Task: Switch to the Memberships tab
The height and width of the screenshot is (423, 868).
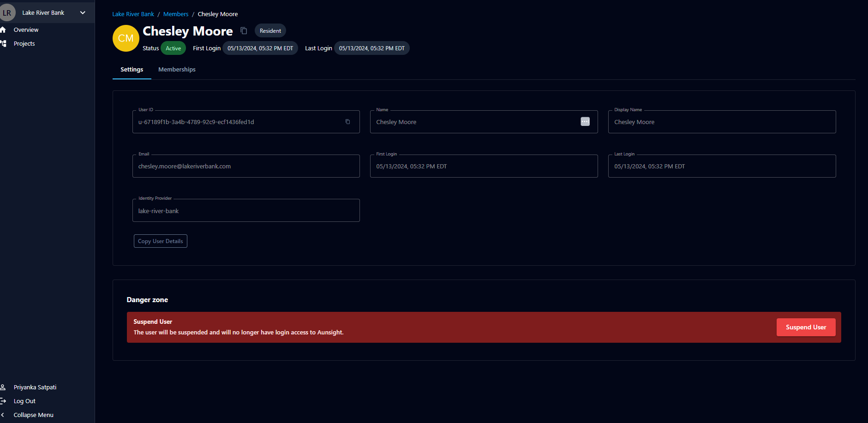Action: (x=177, y=70)
